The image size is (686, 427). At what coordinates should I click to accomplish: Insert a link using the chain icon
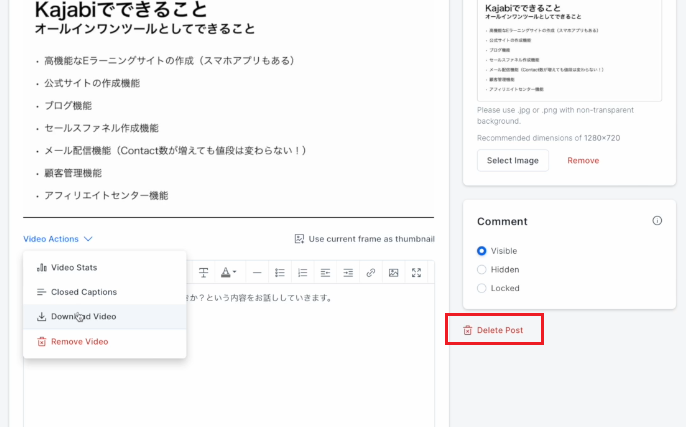371,273
